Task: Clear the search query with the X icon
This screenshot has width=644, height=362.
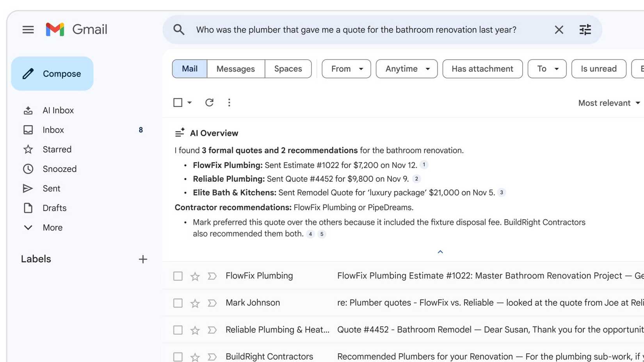Action: point(559,29)
